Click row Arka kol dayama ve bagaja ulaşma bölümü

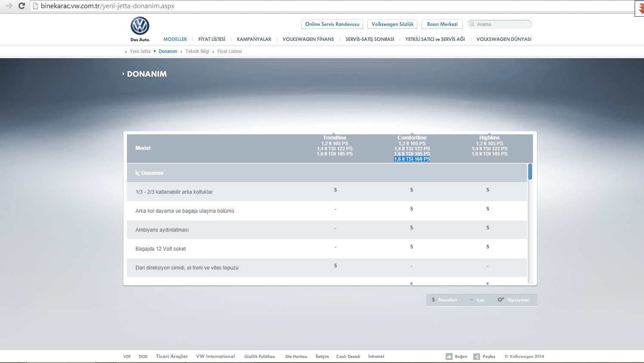pos(327,211)
